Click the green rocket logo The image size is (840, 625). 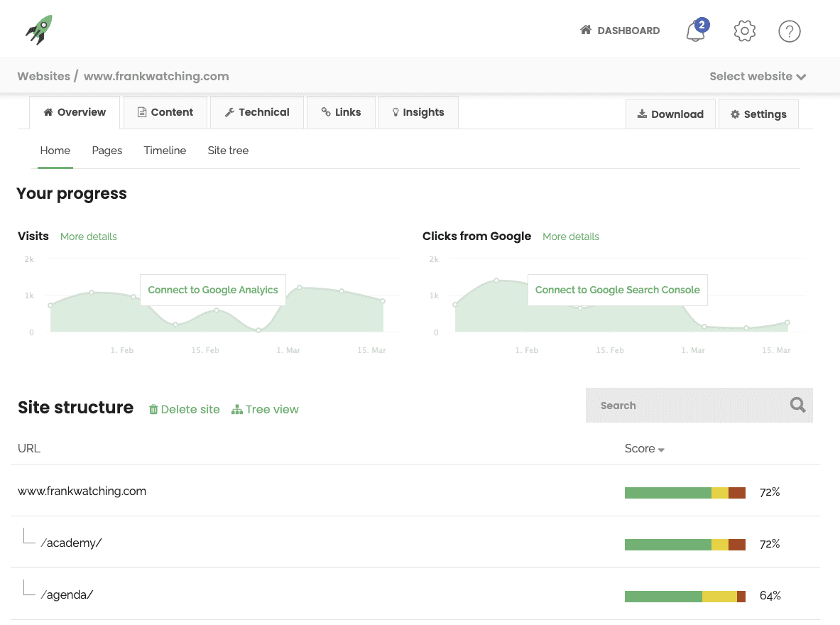pyautogui.click(x=39, y=30)
